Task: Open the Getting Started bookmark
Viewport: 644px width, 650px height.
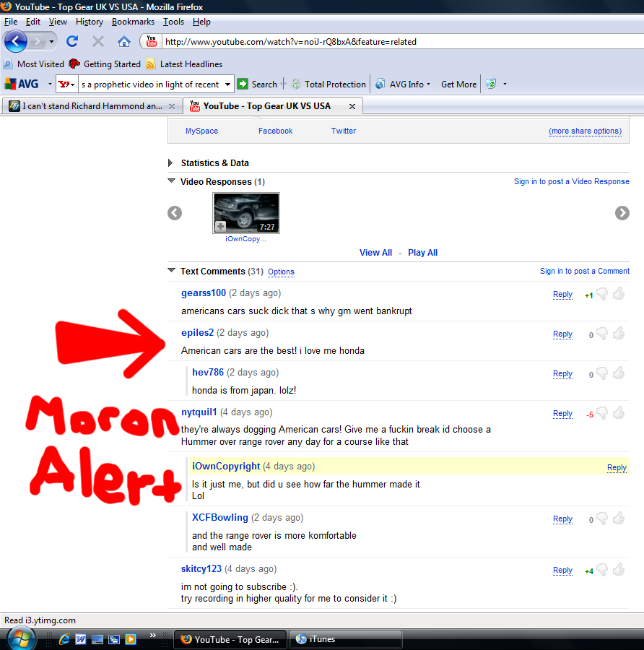Action: click(105, 64)
